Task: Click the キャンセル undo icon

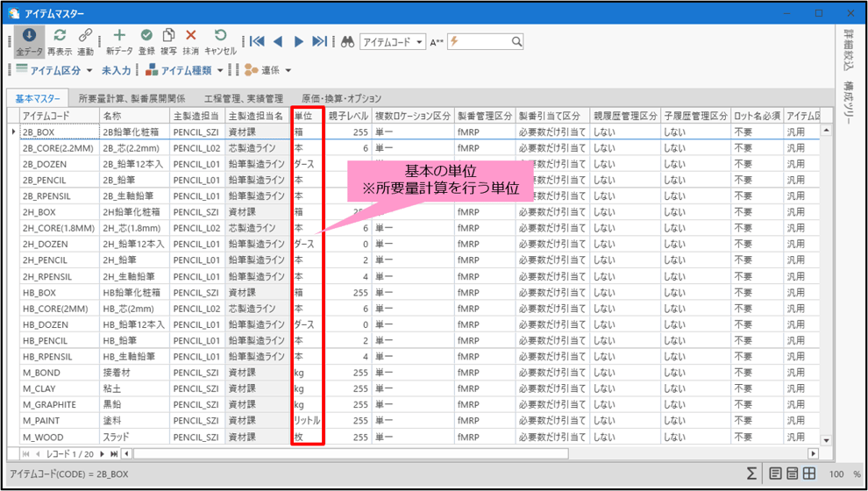Action: (220, 36)
